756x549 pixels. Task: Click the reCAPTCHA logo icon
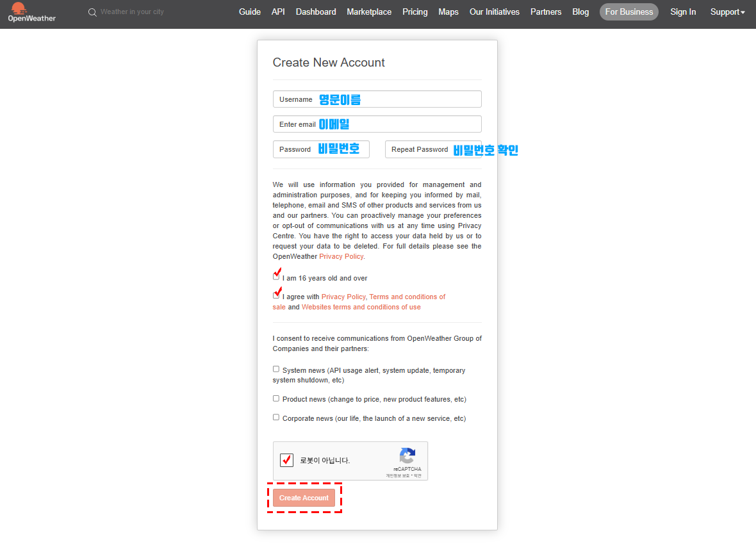pyautogui.click(x=407, y=455)
